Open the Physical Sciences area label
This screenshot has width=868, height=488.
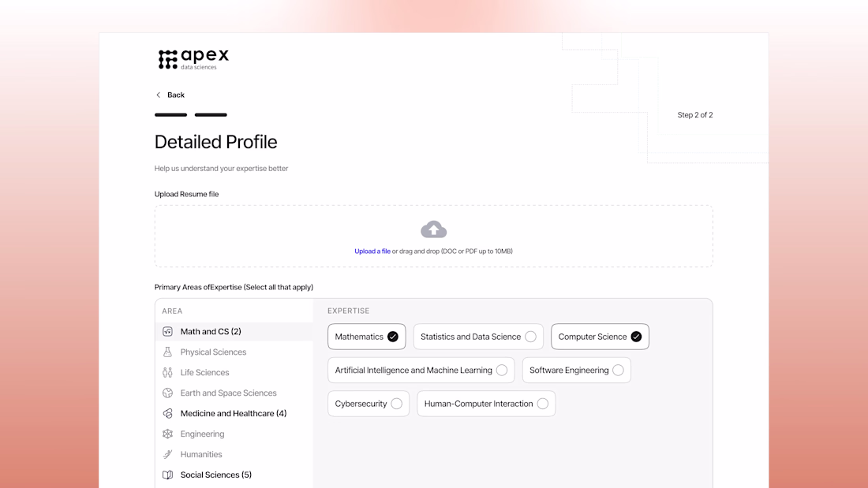tap(213, 352)
